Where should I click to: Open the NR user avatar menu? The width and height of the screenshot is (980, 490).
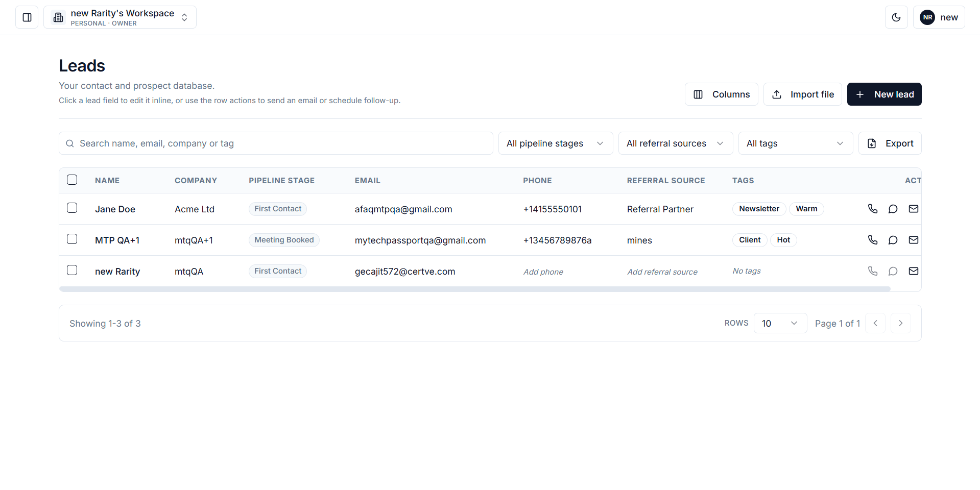(939, 17)
